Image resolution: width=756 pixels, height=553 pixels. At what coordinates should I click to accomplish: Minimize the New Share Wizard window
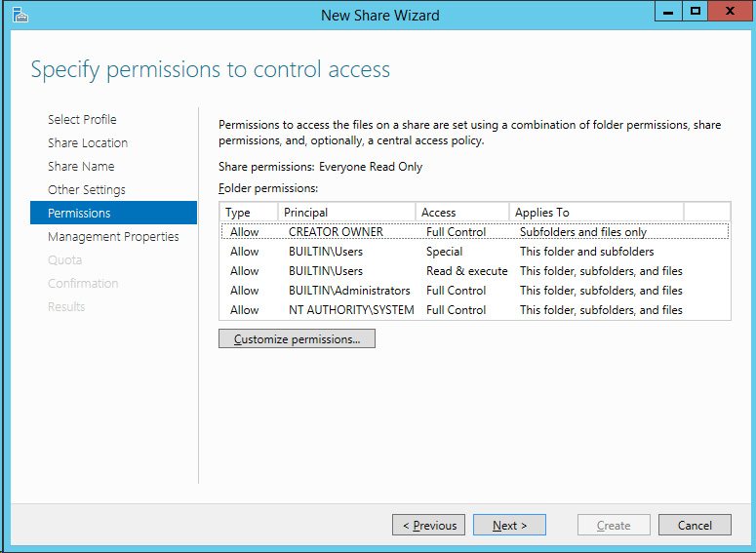point(668,12)
